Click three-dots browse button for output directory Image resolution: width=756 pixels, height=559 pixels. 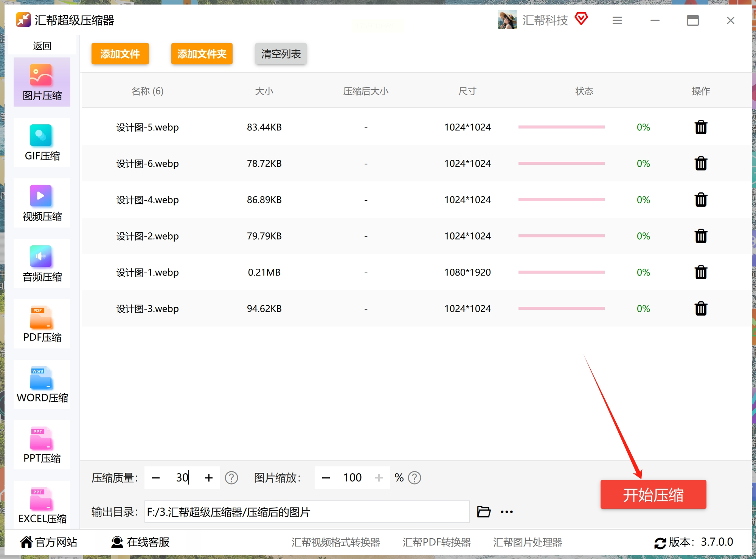pyautogui.click(x=506, y=512)
